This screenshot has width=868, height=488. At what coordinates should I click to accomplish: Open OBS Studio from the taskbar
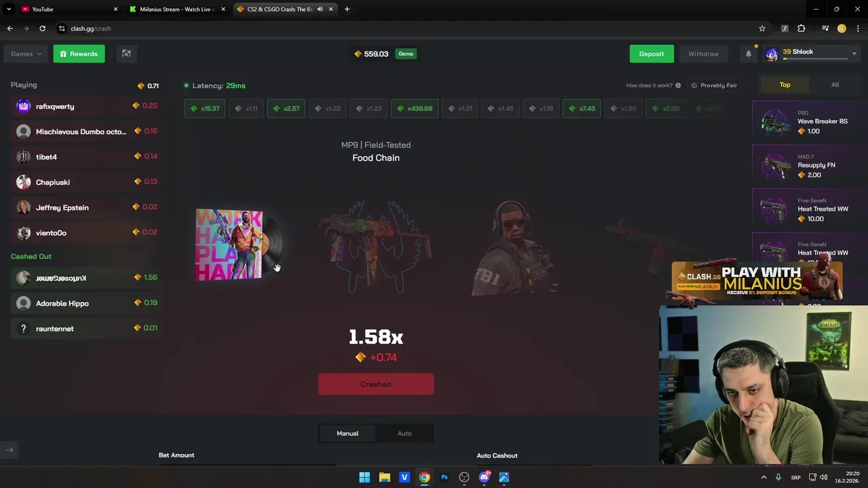[x=464, y=477]
